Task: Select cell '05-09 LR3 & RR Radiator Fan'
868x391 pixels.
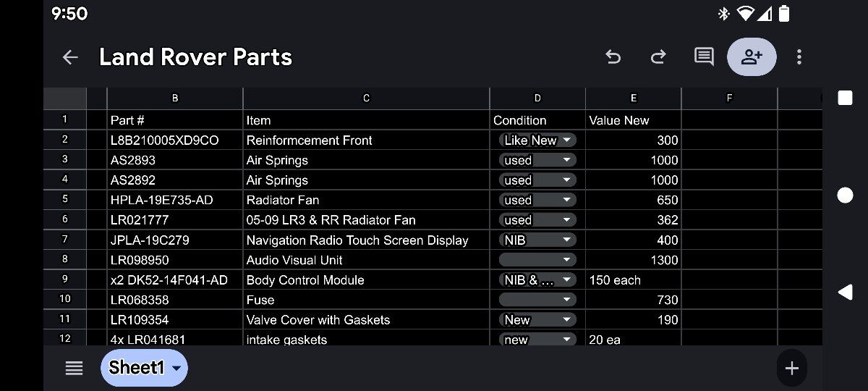Action: click(x=366, y=220)
